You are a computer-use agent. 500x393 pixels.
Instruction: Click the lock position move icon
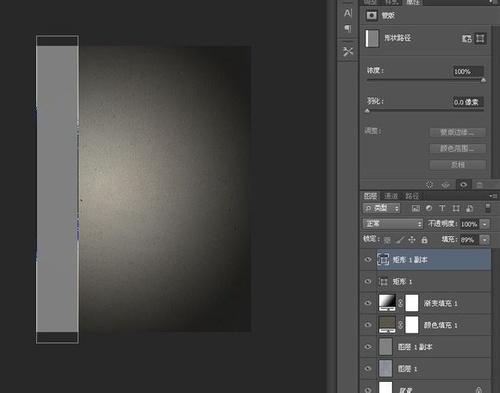point(412,240)
